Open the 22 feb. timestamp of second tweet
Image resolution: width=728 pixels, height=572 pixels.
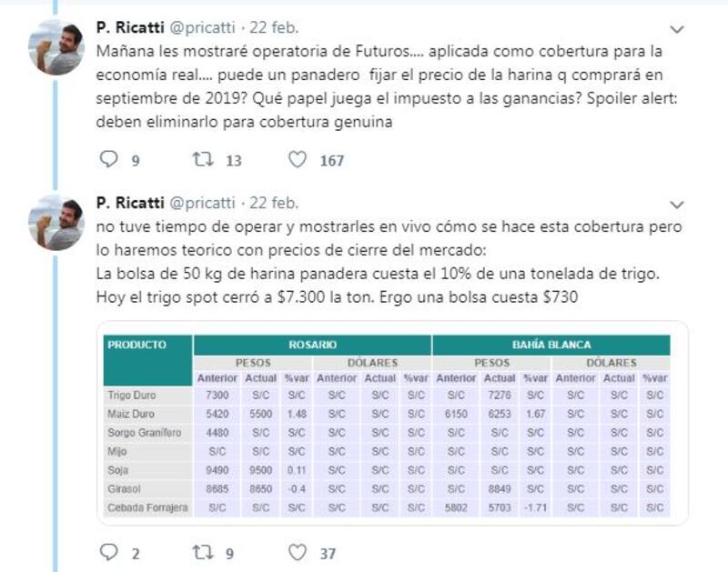(x=274, y=203)
